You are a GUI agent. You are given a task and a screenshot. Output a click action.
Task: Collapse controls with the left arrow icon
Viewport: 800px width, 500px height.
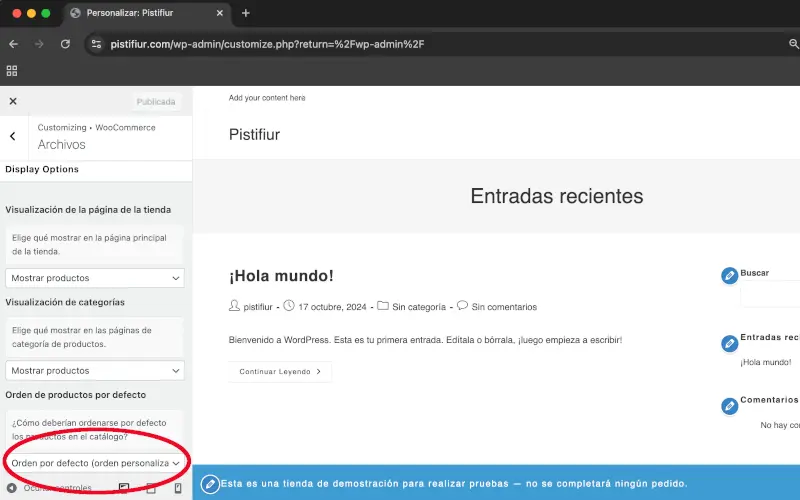[11, 488]
